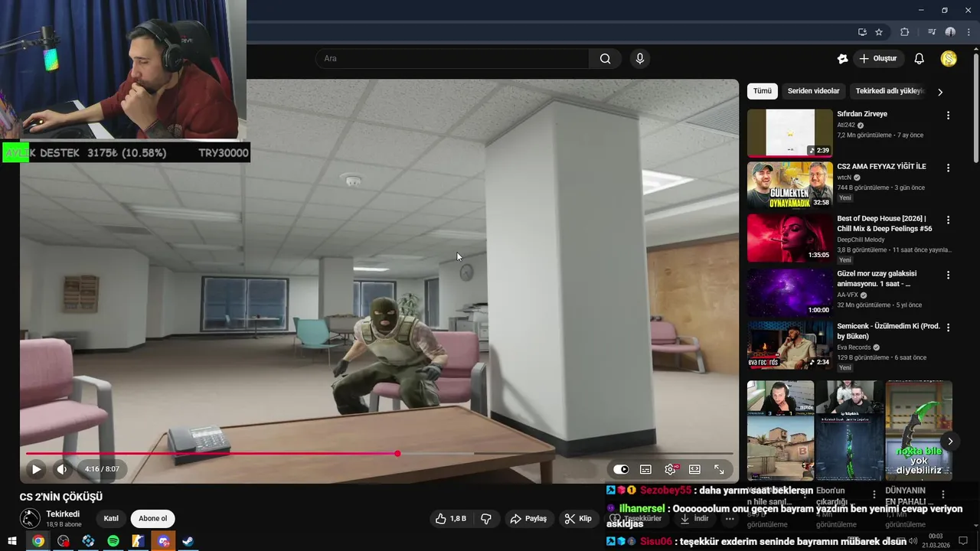Open player settings gear icon

[671, 469]
